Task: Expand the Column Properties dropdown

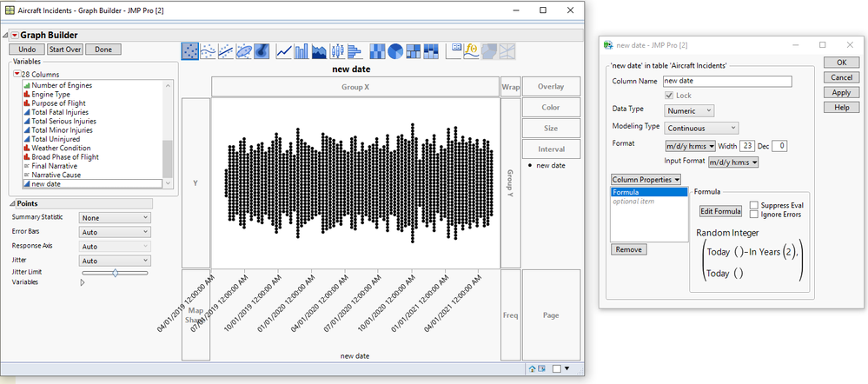Action: (646, 179)
